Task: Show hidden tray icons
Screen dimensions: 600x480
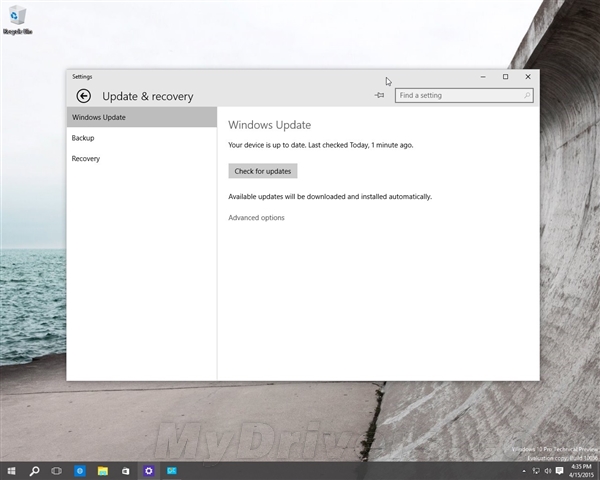Action: pos(524,471)
